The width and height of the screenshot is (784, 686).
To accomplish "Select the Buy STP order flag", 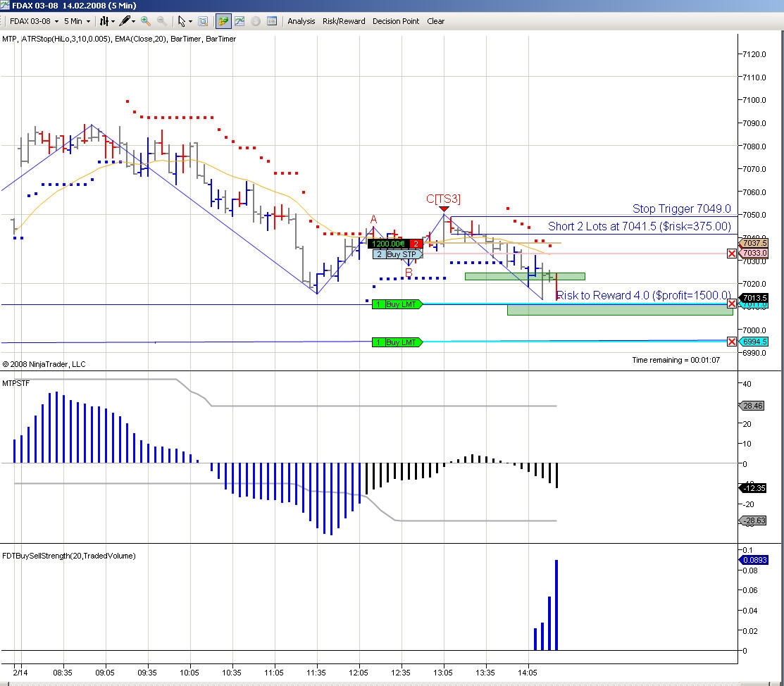I will pos(398,254).
